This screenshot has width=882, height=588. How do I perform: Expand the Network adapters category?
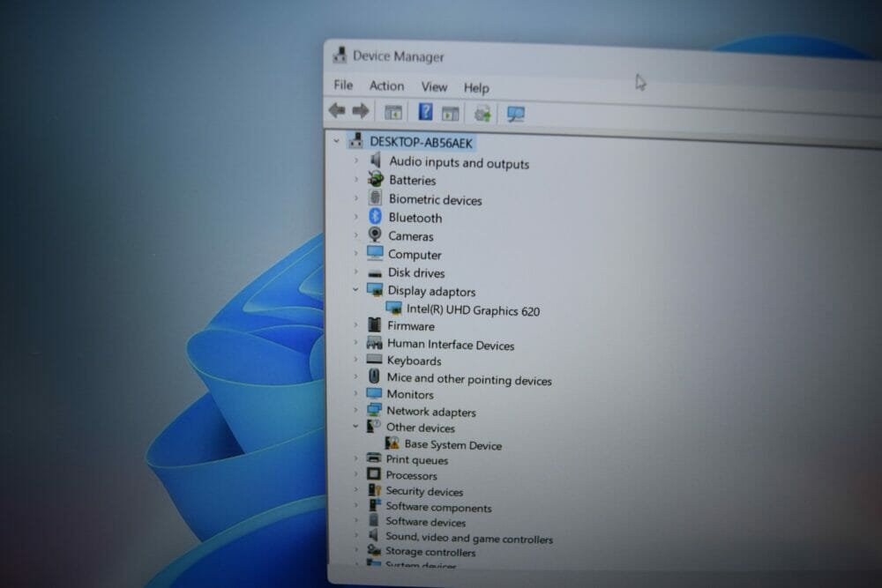pos(355,410)
